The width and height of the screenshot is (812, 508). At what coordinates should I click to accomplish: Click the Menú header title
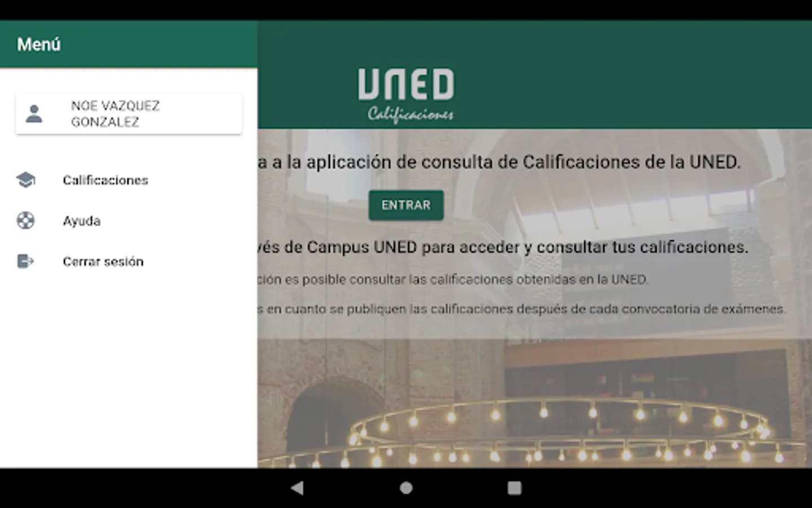click(39, 45)
